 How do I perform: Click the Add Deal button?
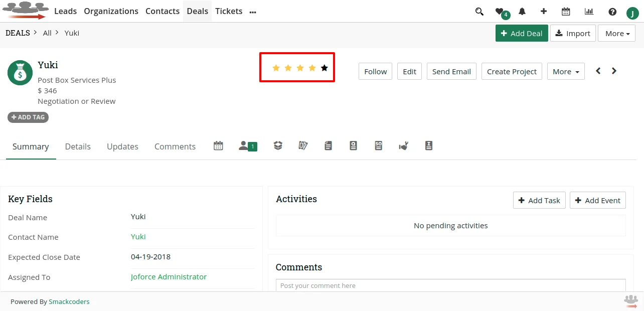pos(522,33)
